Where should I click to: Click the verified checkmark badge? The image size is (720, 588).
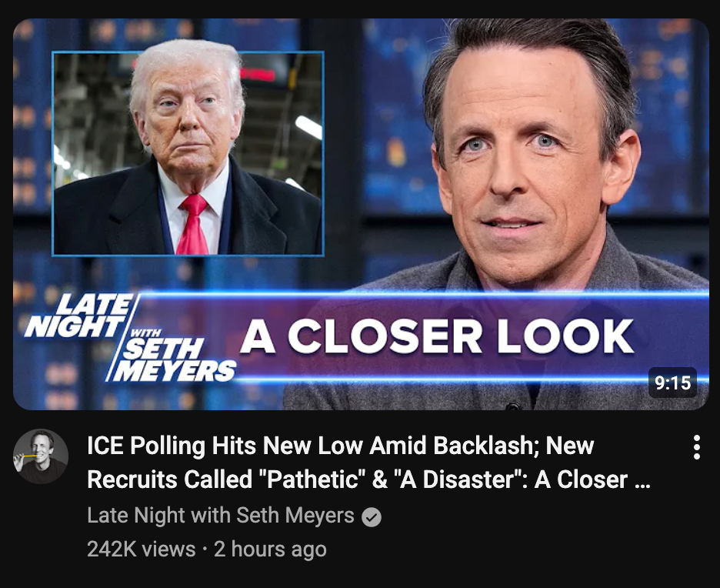[x=372, y=517]
